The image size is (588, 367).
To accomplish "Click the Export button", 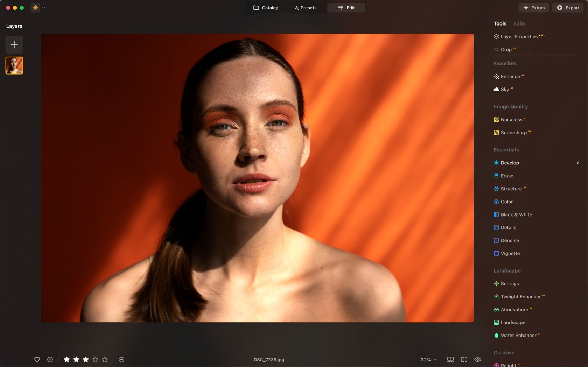I will point(567,7).
